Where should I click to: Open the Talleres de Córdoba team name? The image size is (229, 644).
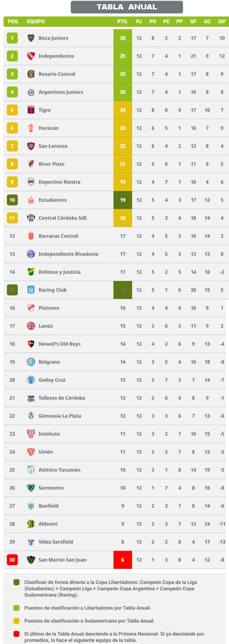(x=62, y=398)
